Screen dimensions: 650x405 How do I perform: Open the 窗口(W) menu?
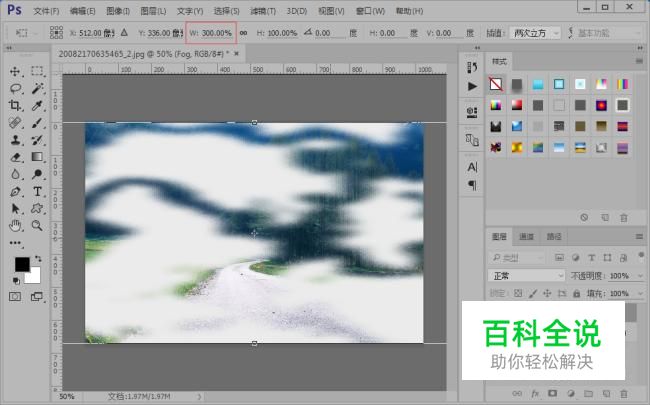(x=370, y=11)
